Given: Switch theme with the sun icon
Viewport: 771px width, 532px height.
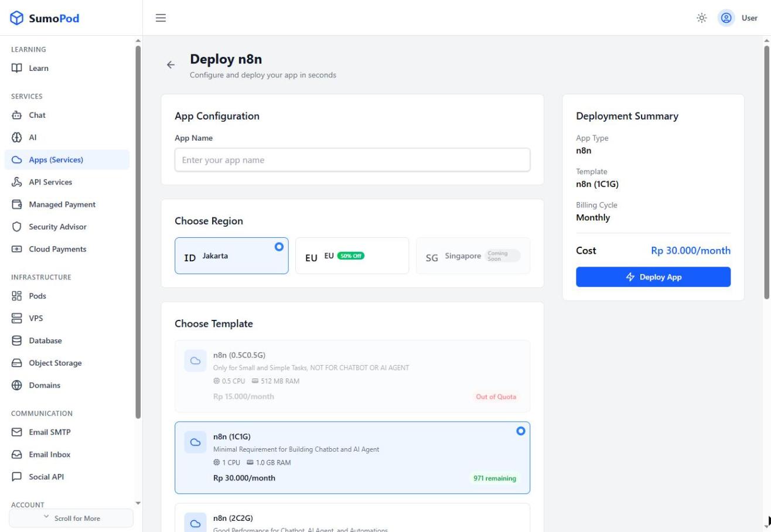Looking at the screenshot, I should [x=701, y=18].
